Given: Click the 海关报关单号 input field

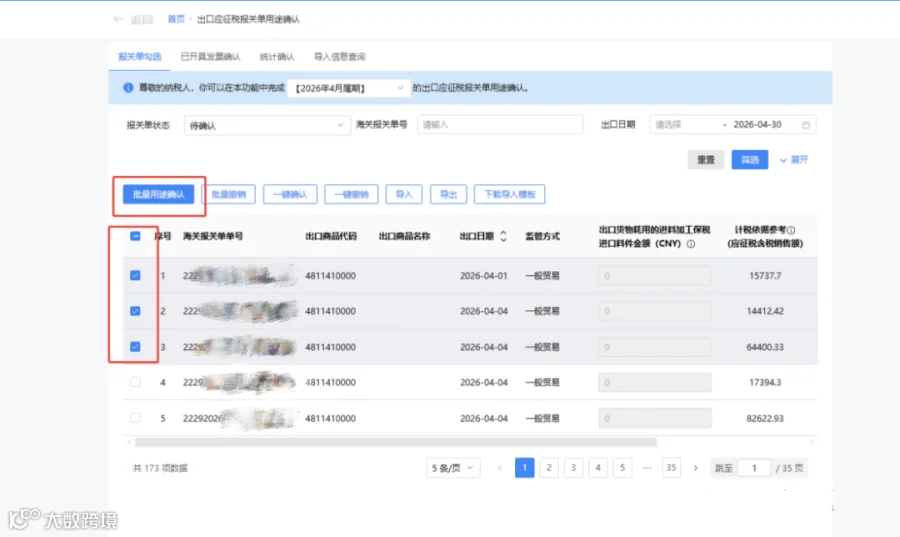Looking at the screenshot, I should 500,124.
